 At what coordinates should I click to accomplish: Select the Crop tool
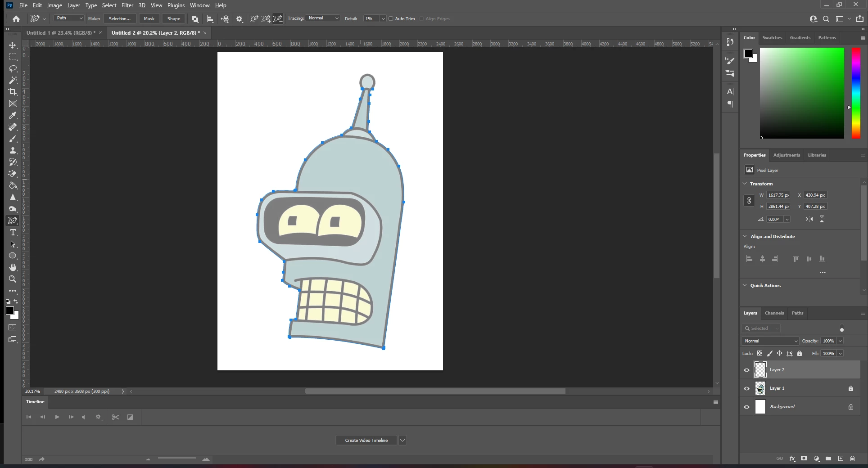tap(13, 92)
